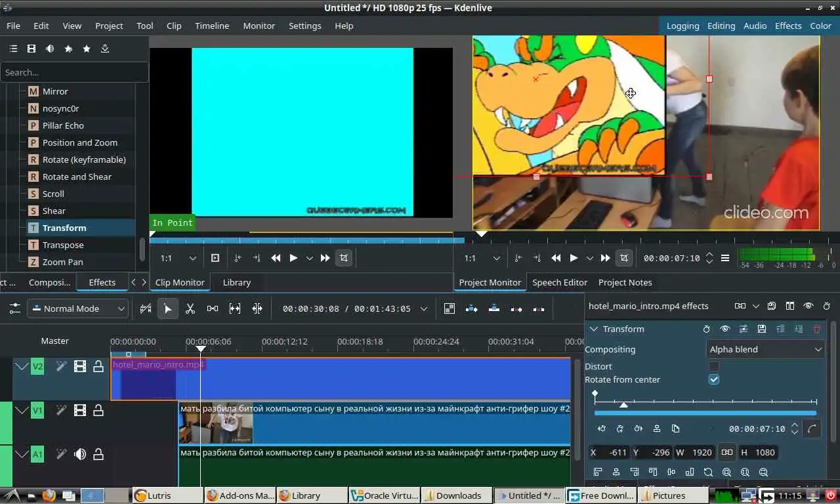Save the Transform effect preset
840x504 pixels.
click(761, 329)
